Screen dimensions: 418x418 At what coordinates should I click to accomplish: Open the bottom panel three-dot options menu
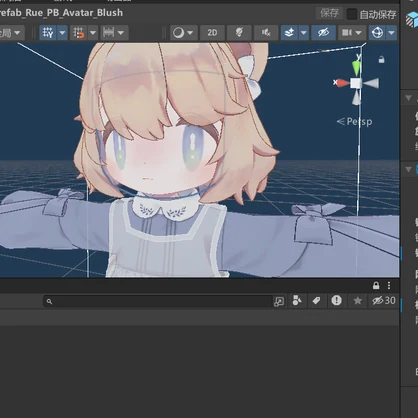[x=389, y=285]
